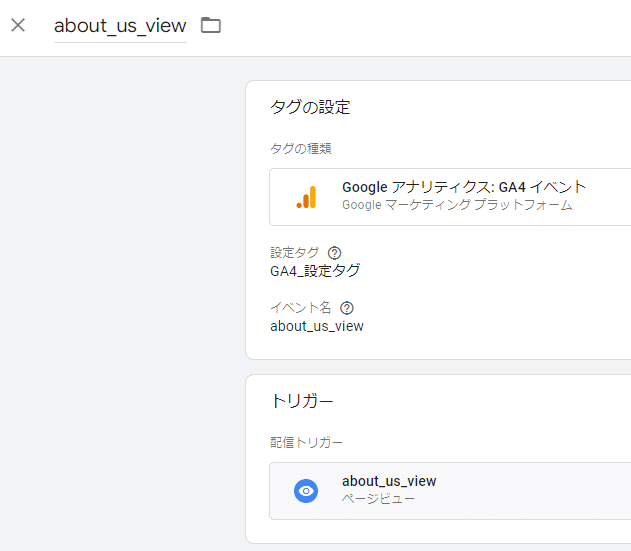Screen dimensions: 631x551
Task: Click the Google Analytics bar chart icon
Action: (x=307, y=197)
